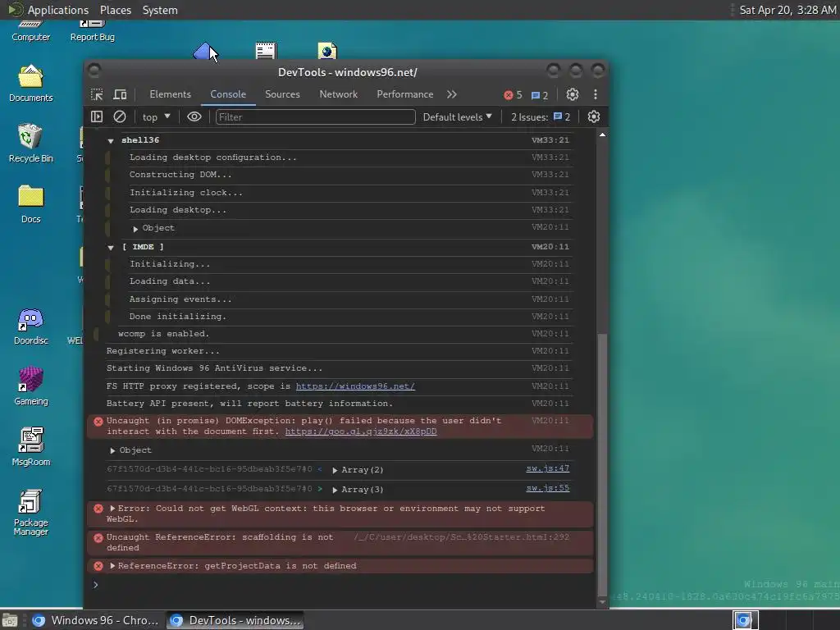Click the error icon beside Uncaught DOMException

point(98,422)
